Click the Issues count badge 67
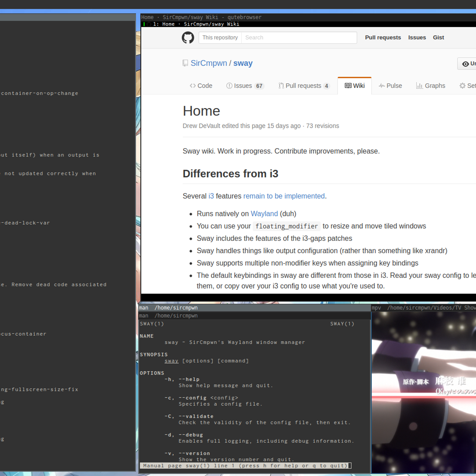The image size is (476, 476). tap(259, 86)
